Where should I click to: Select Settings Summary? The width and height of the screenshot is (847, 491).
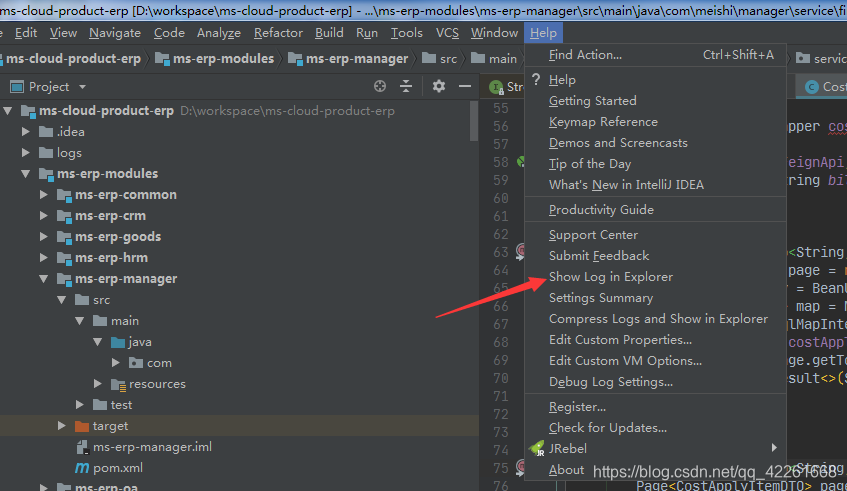pyautogui.click(x=655, y=298)
